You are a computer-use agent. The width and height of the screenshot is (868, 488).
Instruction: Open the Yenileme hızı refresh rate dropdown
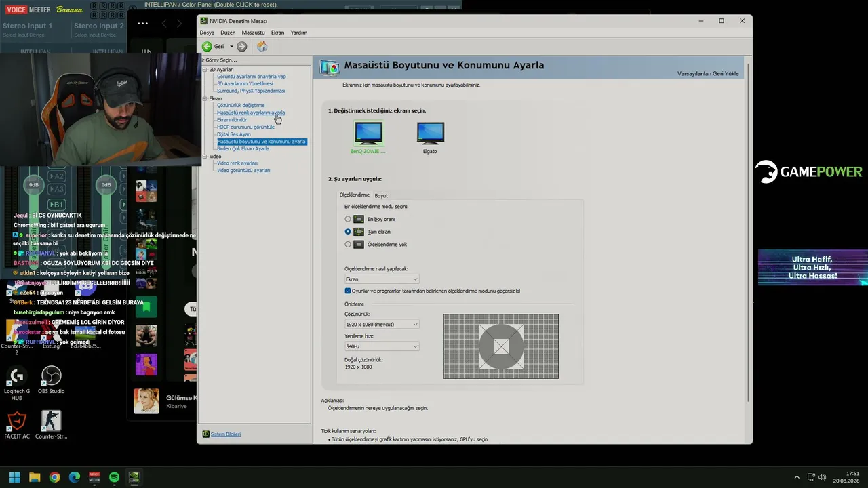(x=382, y=346)
